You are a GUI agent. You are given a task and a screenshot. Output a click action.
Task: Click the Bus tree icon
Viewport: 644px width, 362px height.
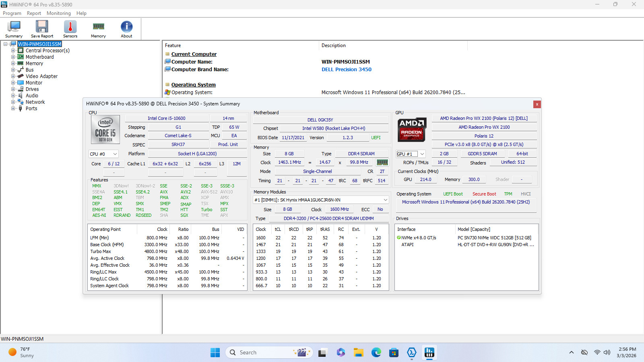tap(21, 70)
